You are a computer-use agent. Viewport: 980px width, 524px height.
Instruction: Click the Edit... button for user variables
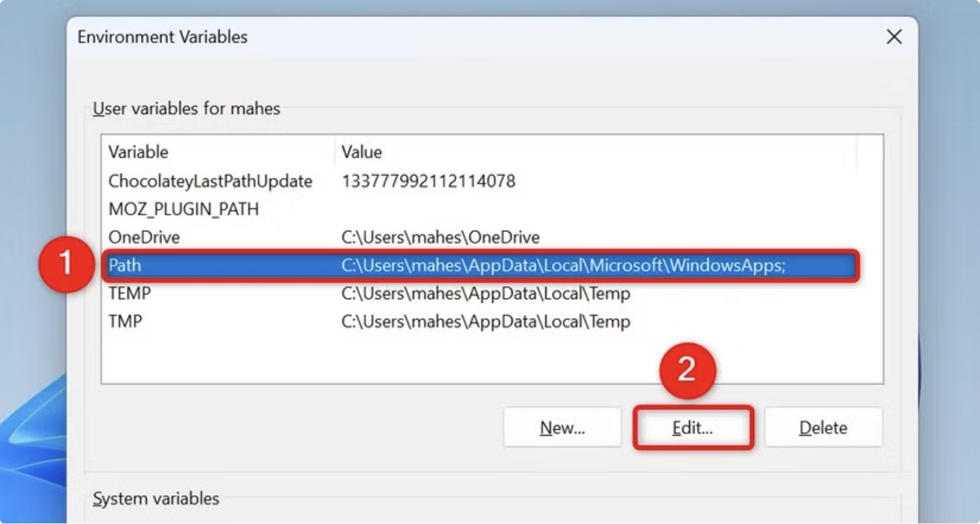(x=693, y=428)
